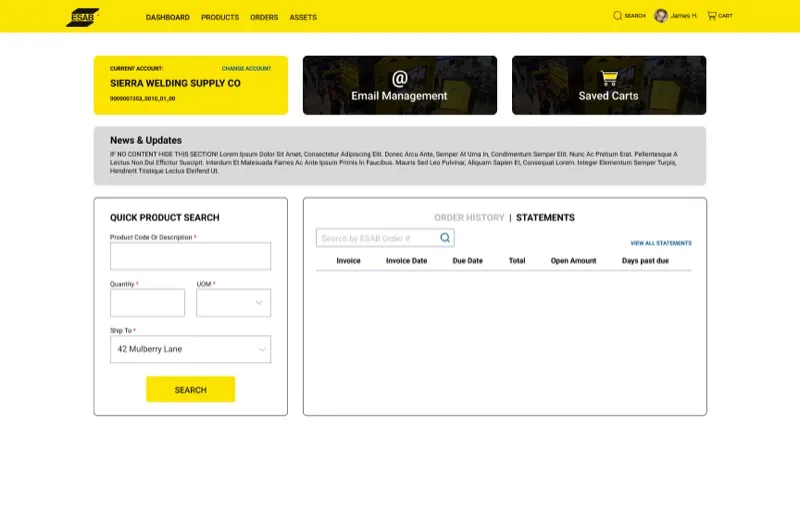This screenshot has height=517, width=800.
Task: Open the View All Statements link
Action: [x=660, y=243]
